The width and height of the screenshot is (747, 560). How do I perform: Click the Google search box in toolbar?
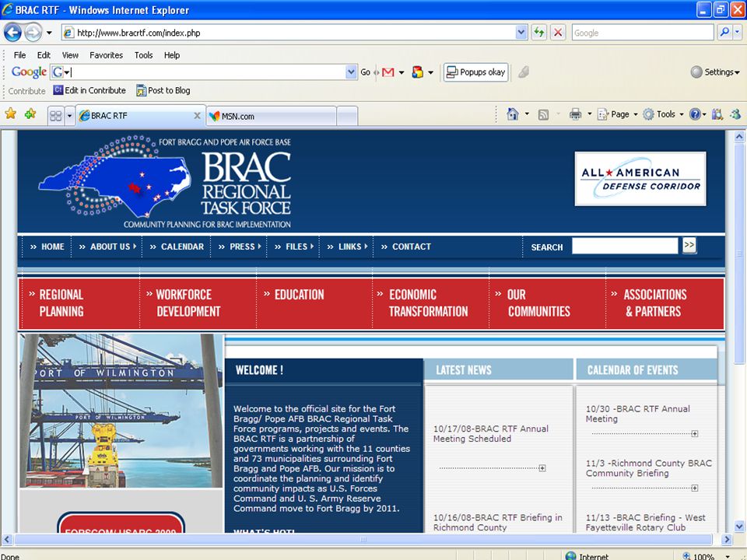[x=642, y=33]
